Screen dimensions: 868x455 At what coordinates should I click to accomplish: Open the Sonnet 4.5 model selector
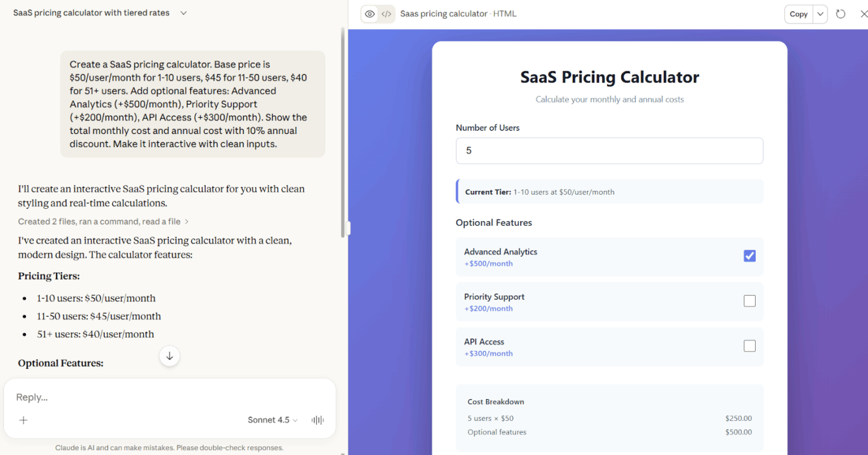[x=272, y=420]
